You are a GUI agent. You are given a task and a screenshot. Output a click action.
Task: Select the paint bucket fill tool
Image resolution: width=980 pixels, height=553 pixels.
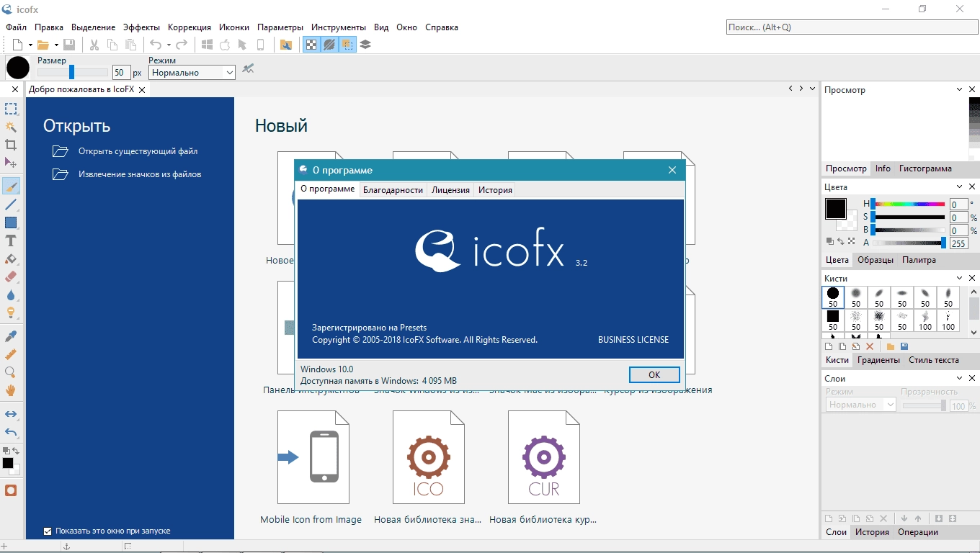coord(11,258)
